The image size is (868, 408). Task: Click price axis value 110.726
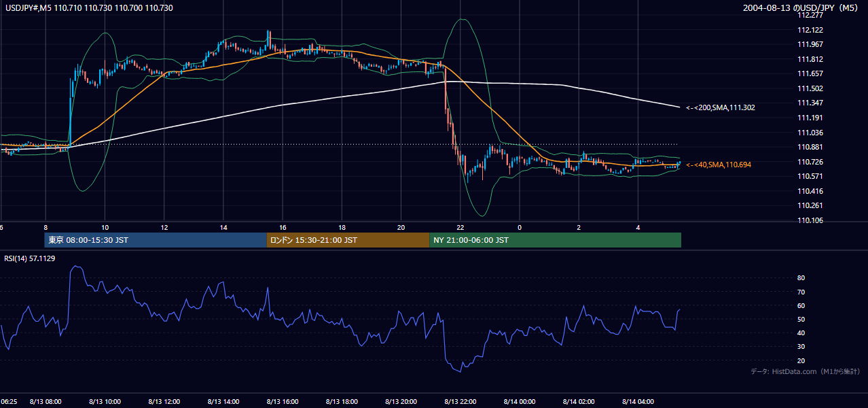(x=811, y=162)
